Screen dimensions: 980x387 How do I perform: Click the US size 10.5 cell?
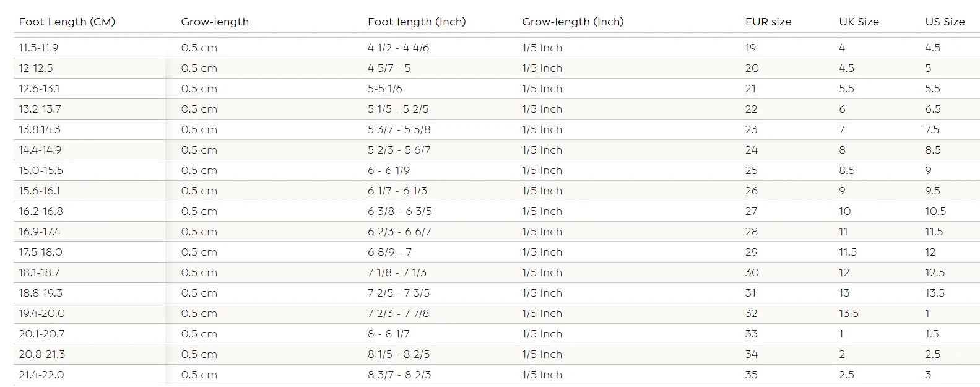(935, 211)
